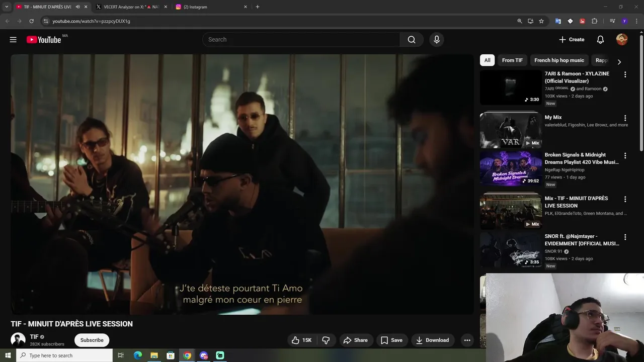Mute the TIF YouTube tab audio
644x362 pixels.
77,7
